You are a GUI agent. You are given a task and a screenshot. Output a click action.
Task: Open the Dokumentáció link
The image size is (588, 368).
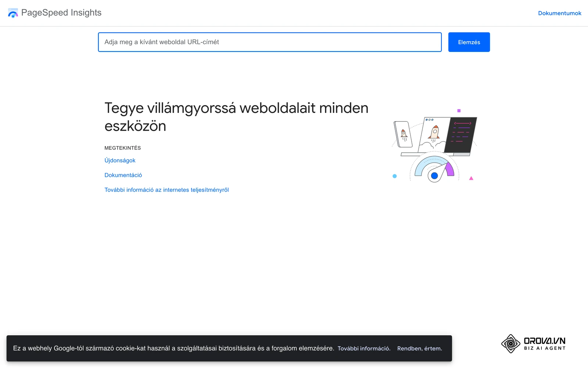pos(123,175)
